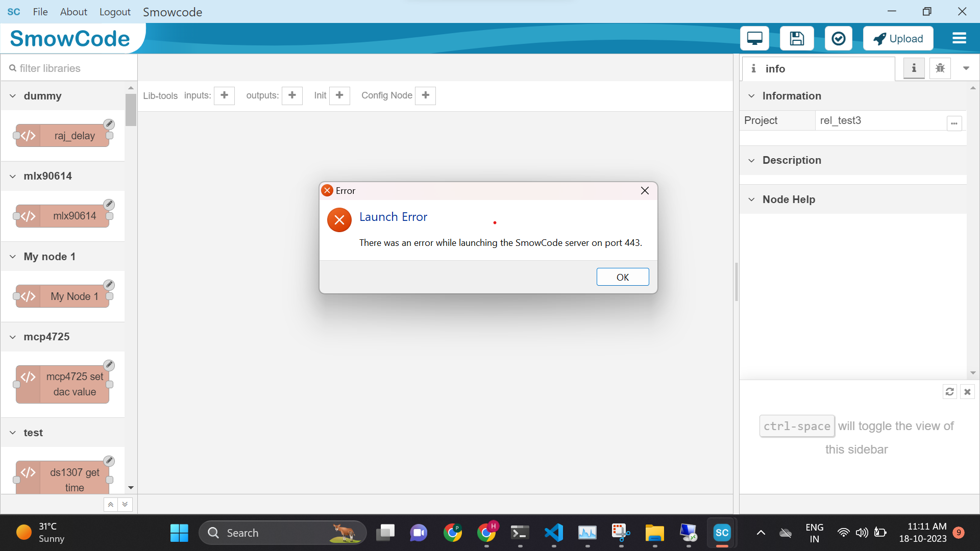
Task: Collapse the Information section
Action: tap(751, 96)
